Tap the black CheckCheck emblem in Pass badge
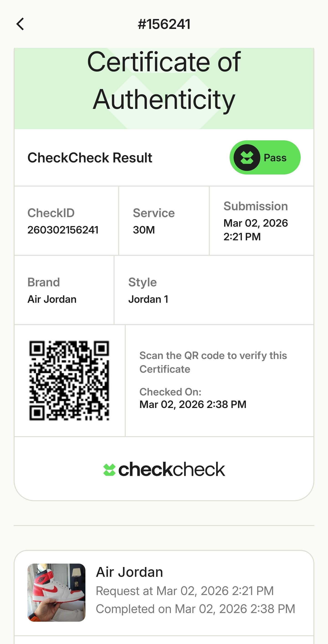Screen dimensions: 328x644 click(x=246, y=157)
